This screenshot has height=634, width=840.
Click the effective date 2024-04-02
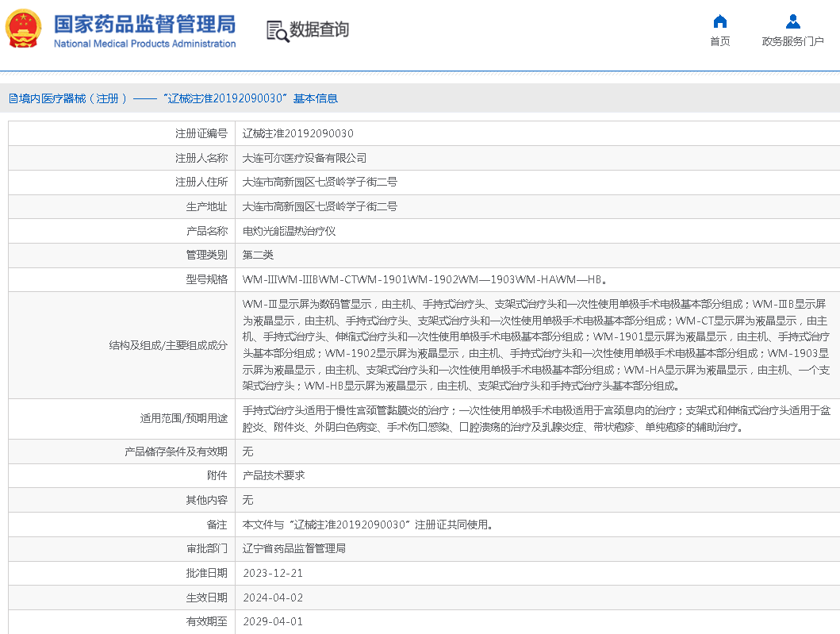272,597
